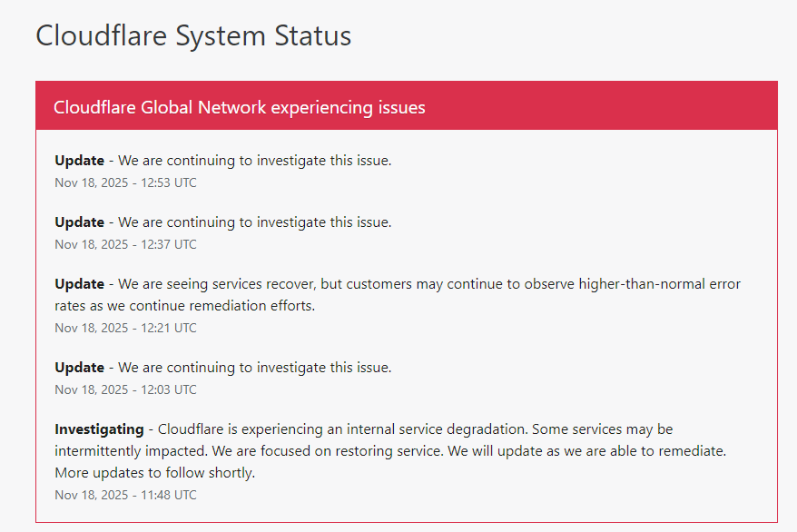This screenshot has height=532, width=797.
Task: Click the Update label above 12:37 UTC
Action: tap(79, 222)
